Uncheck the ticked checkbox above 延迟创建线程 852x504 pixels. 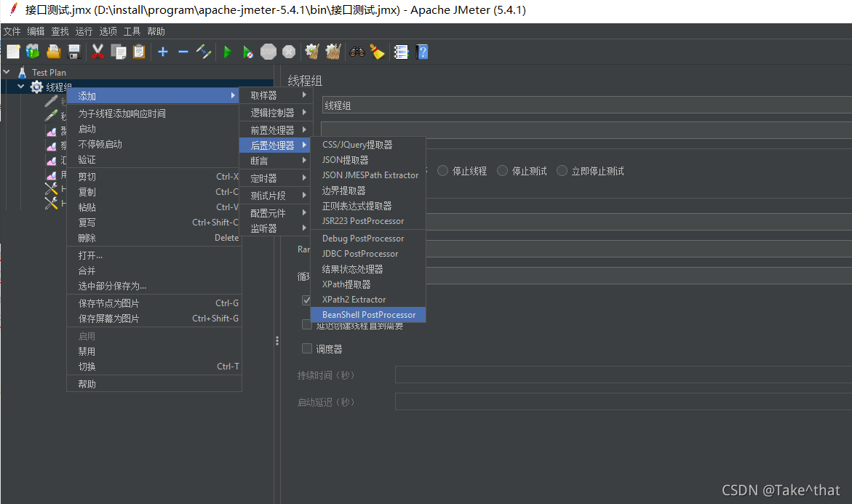coord(306,300)
